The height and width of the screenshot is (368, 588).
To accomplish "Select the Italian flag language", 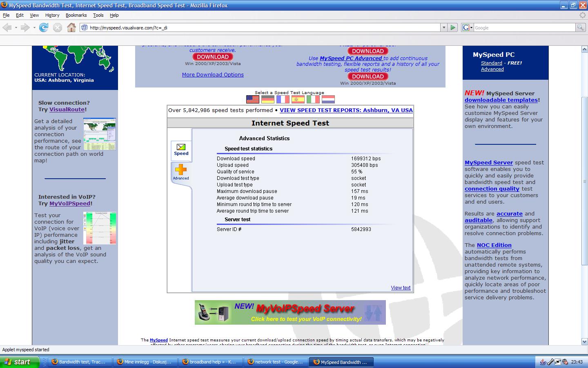I will (x=313, y=99).
